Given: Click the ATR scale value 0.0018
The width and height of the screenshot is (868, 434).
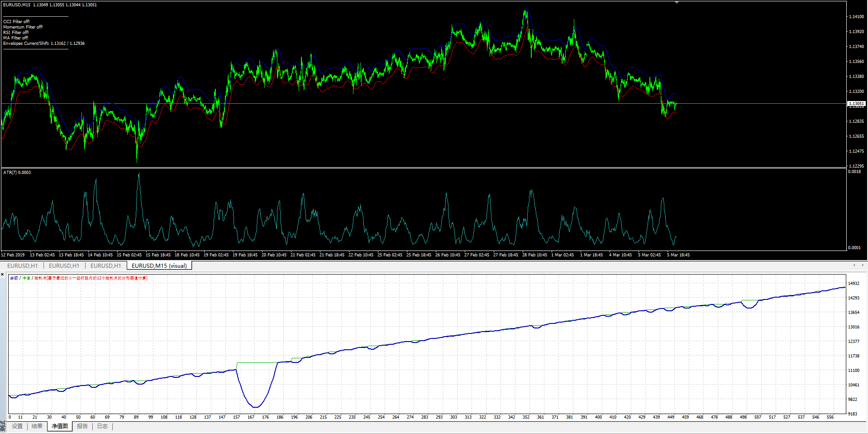Looking at the screenshot, I should click(x=854, y=172).
